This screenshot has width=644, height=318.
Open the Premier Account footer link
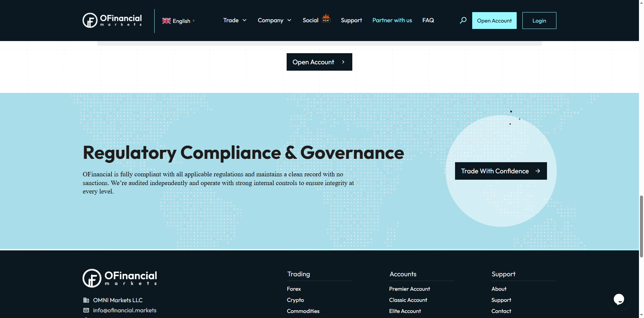(x=409, y=289)
